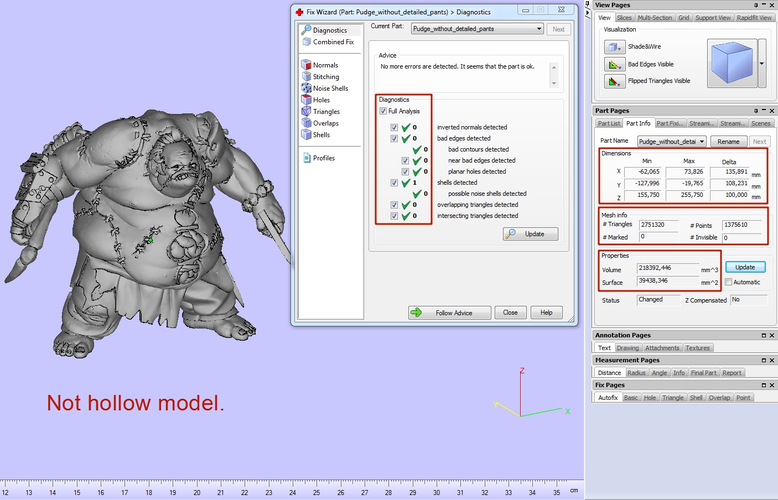The height and width of the screenshot is (500, 778).
Task: Switch to the Part List tab
Action: (x=608, y=124)
